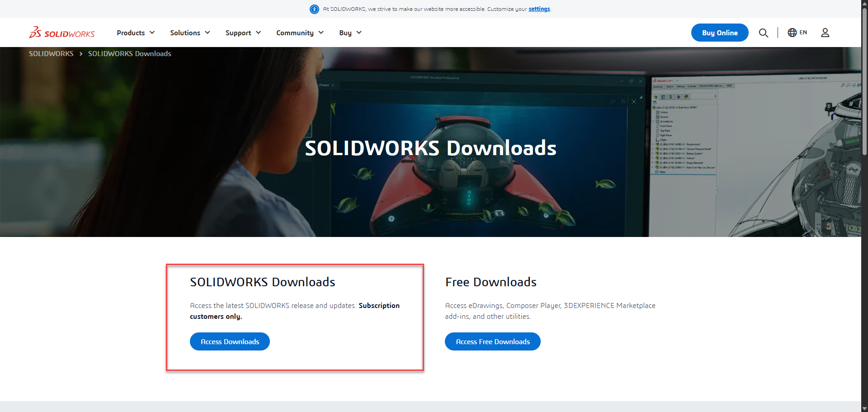Open the search function
Viewport: 868px width, 412px height.
pos(764,33)
